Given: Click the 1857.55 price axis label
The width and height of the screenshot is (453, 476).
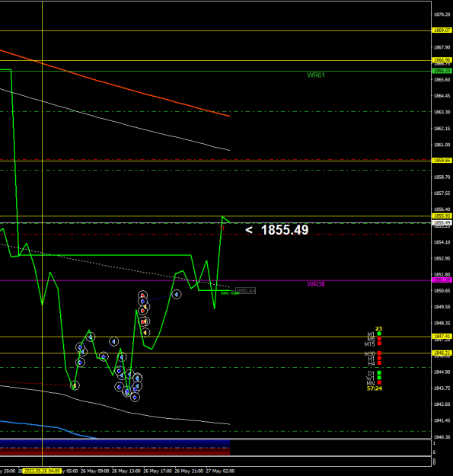Looking at the screenshot, I should point(442,193).
